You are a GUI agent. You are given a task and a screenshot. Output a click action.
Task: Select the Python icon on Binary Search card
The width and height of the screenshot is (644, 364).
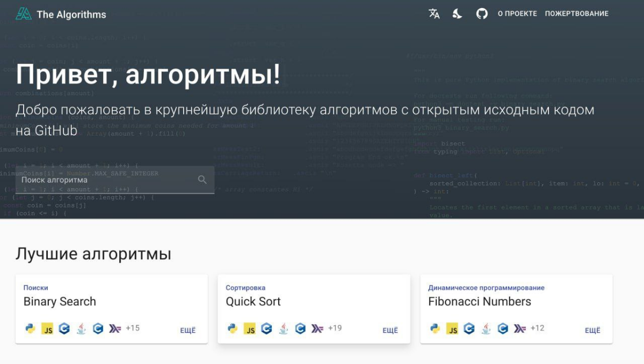30,329
